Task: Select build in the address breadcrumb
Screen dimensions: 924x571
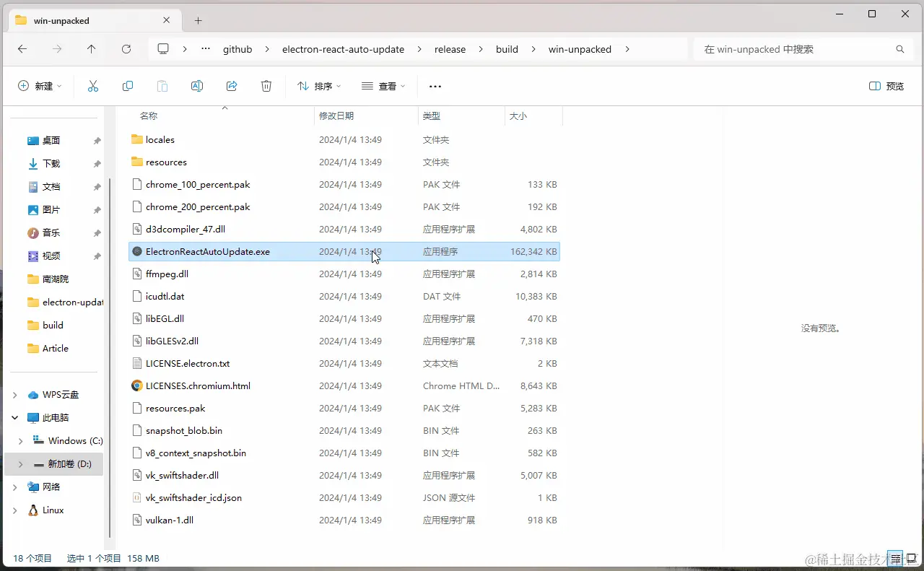Action: (507, 49)
